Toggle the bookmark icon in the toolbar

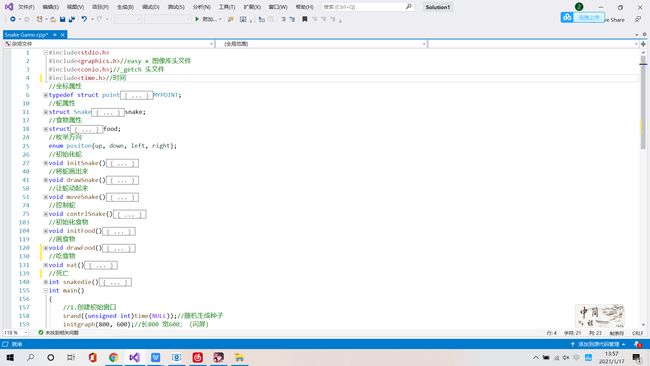click(x=305, y=19)
